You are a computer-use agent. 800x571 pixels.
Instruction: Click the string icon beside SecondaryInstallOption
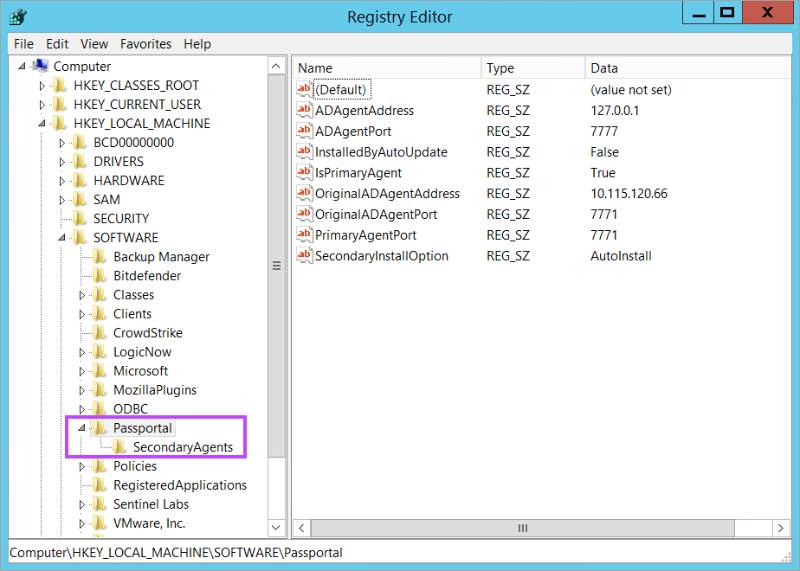click(304, 255)
